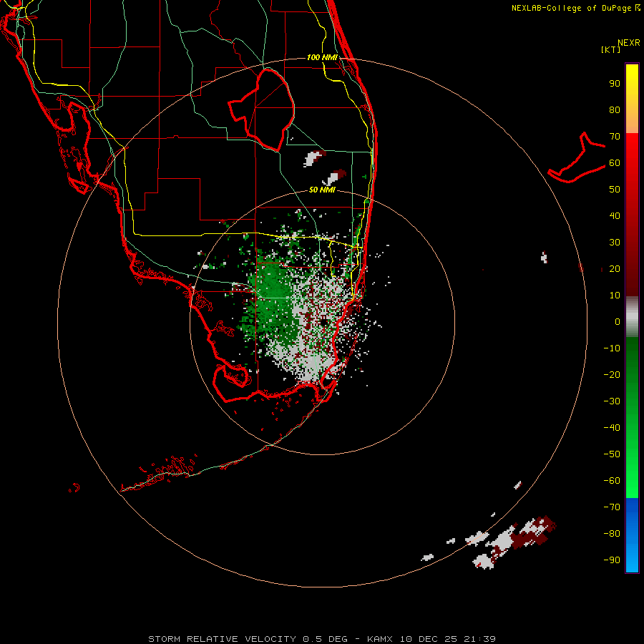
Task: Click the 50 NMI range ring label
Action: [322, 190]
